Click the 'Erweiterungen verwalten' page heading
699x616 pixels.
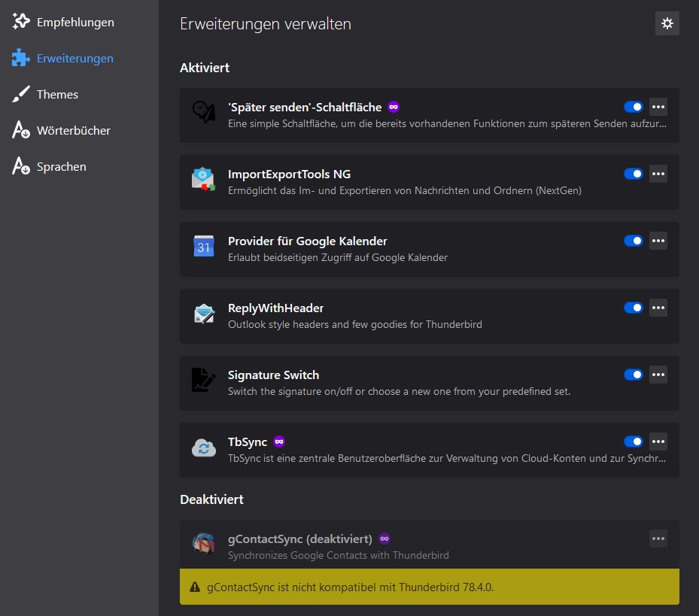[x=266, y=23]
